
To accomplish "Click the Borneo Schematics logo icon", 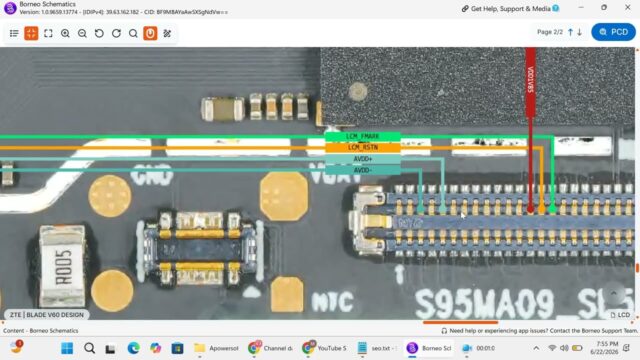I will click(x=9, y=8).
